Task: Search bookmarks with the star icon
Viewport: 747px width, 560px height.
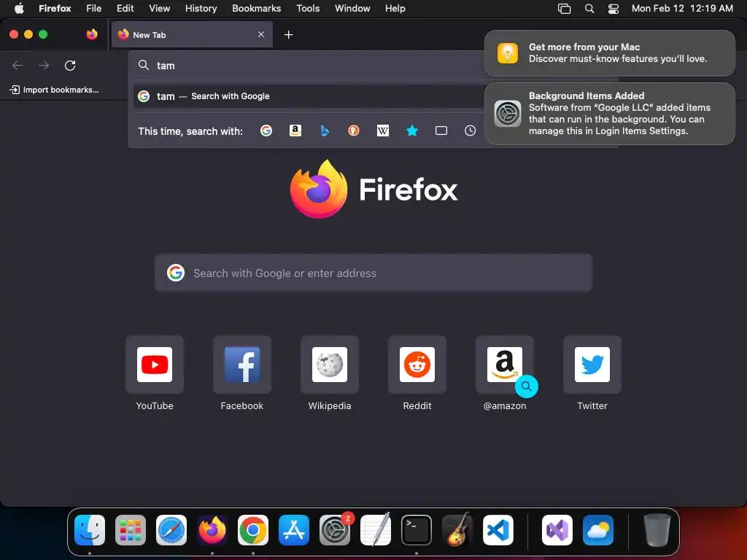Action: pyautogui.click(x=412, y=131)
